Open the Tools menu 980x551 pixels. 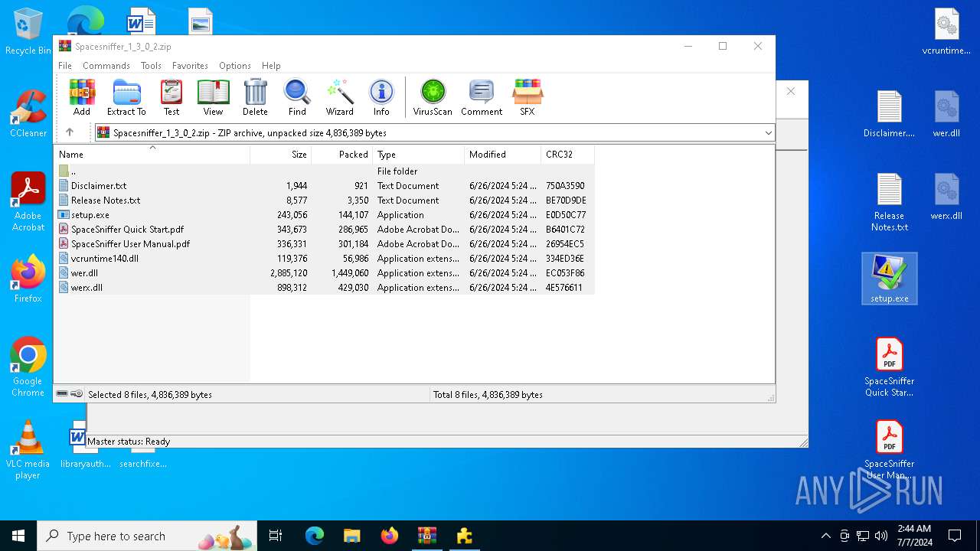[151, 66]
